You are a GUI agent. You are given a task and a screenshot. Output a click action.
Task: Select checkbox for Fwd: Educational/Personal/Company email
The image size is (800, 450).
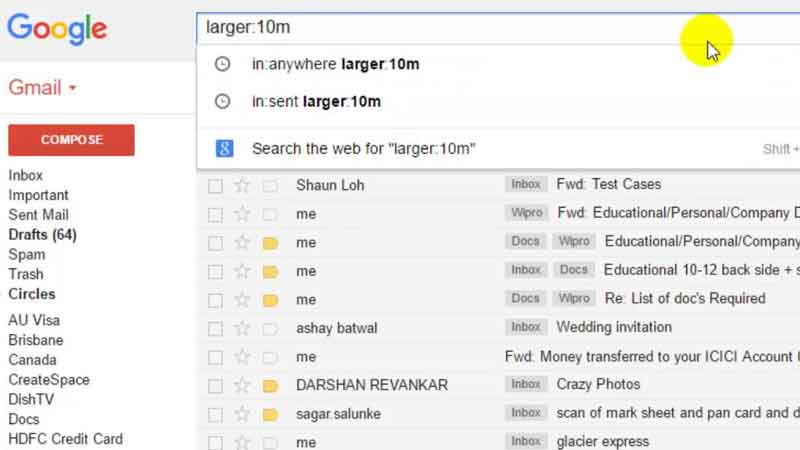click(x=215, y=214)
